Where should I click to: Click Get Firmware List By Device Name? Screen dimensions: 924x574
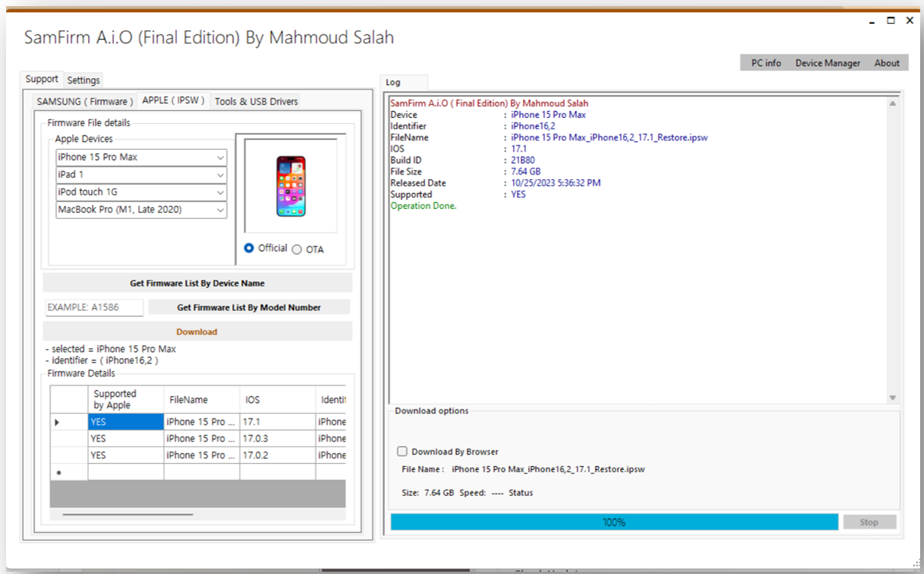click(x=198, y=283)
